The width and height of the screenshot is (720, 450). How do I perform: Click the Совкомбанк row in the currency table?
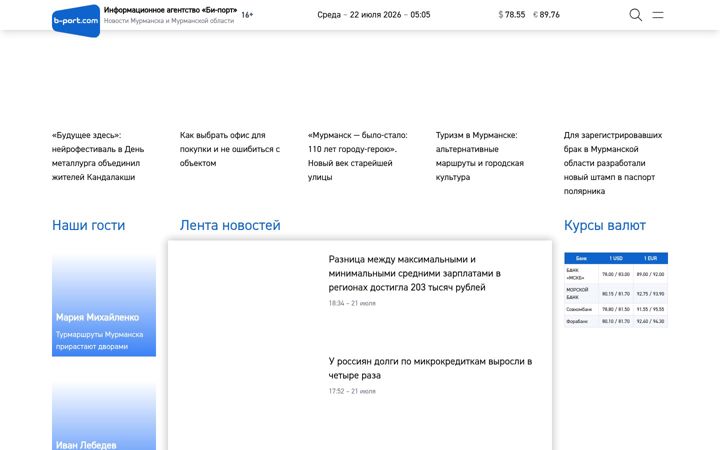coord(616,309)
